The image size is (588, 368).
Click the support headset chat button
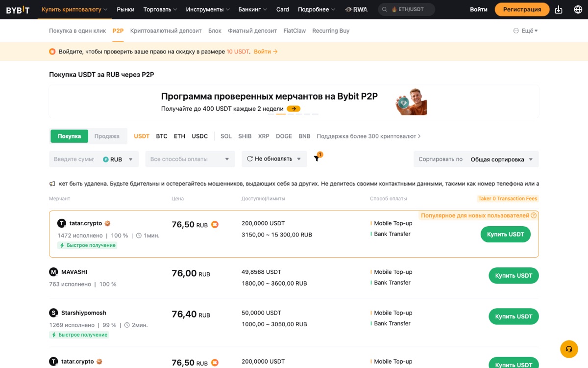tap(569, 349)
